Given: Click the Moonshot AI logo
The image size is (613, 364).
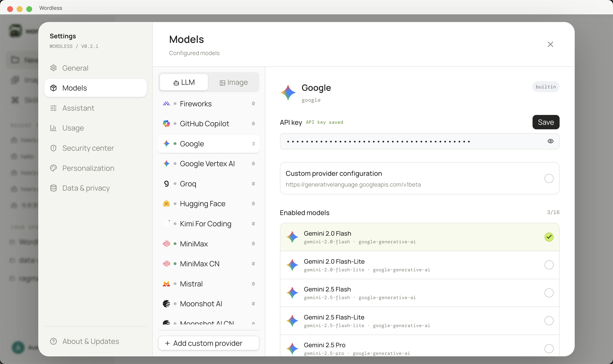Looking at the screenshot, I should coord(166,304).
